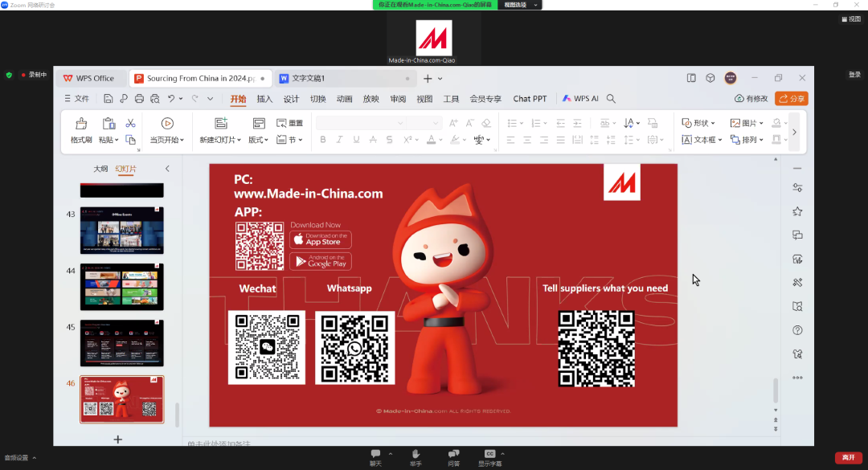Toggle justify alignment button
The width and height of the screenshot is (868, 470).
coord(561,140)
